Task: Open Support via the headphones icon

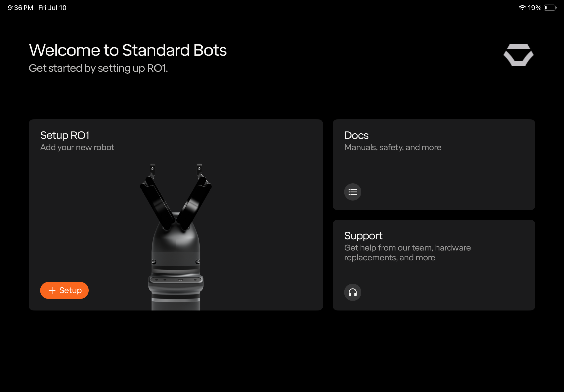Action: click(x=352, y=292)
